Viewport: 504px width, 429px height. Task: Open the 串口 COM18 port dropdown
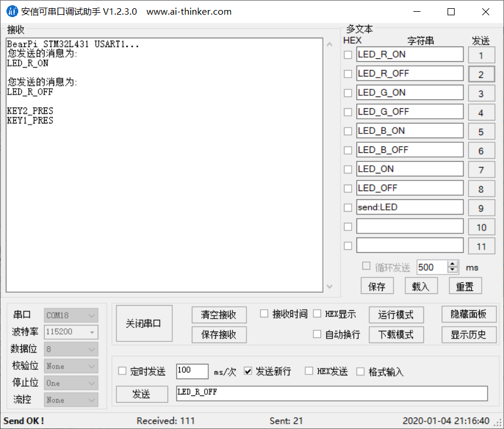[71, 316]
